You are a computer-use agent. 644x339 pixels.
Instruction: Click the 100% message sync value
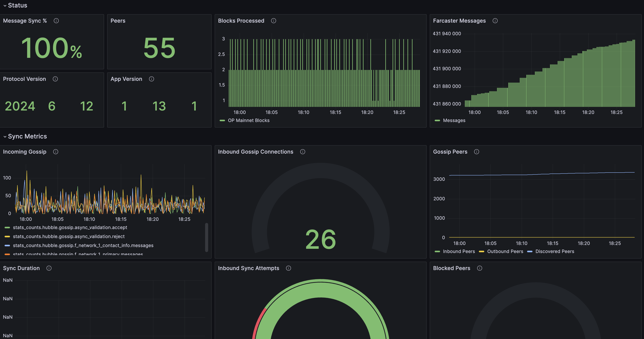[x=51, y=48]
